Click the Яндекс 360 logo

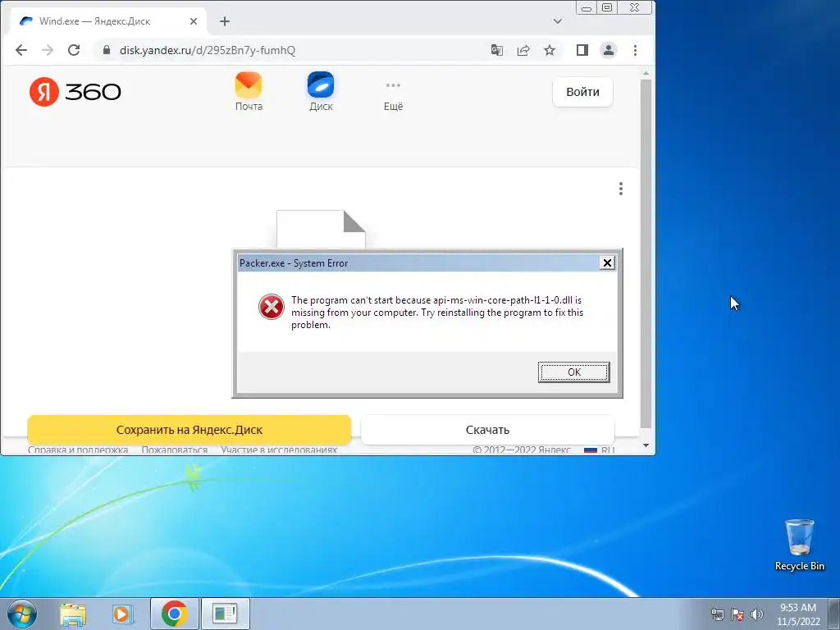pyautogui.click(x=75, y=92)
